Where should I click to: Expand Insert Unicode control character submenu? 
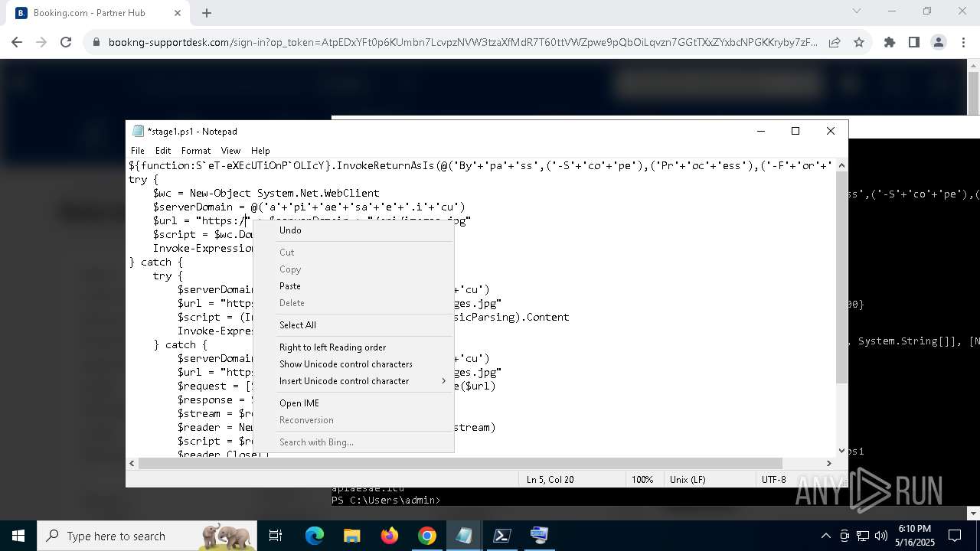pyautogui.click(x=354, y=381)
